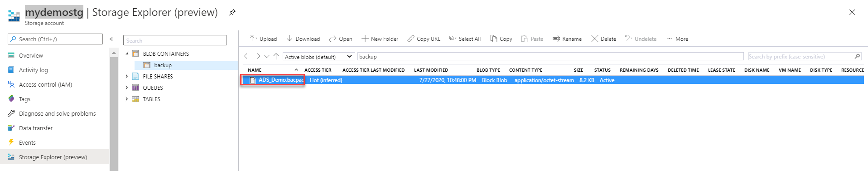Click the Undelete toolbar button
The image size is (868, 171).
tap(641, 39)
